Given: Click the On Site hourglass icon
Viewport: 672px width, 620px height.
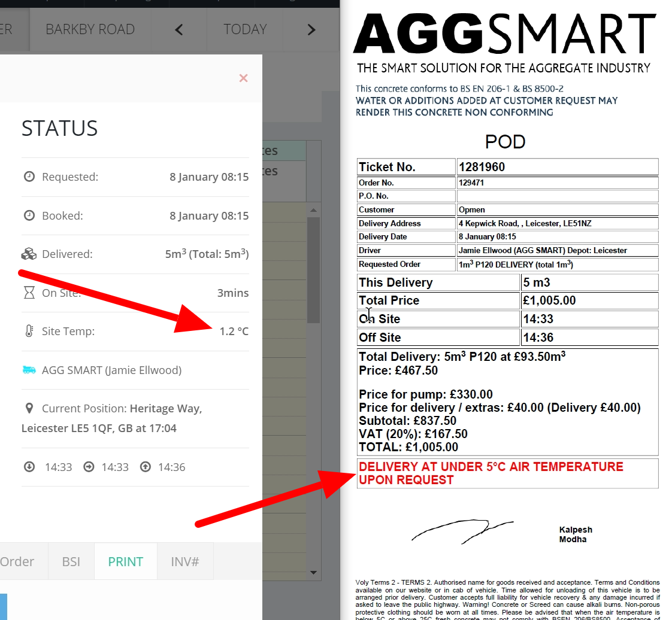Looking at the screenshot, I should coord(29,293).
